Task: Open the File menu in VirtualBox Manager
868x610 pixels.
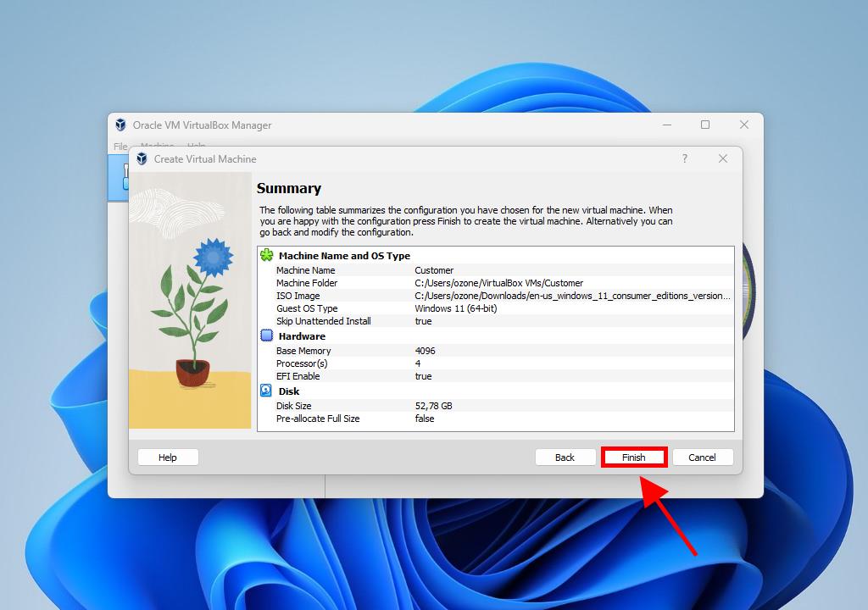Action: [x=120, y=147]
